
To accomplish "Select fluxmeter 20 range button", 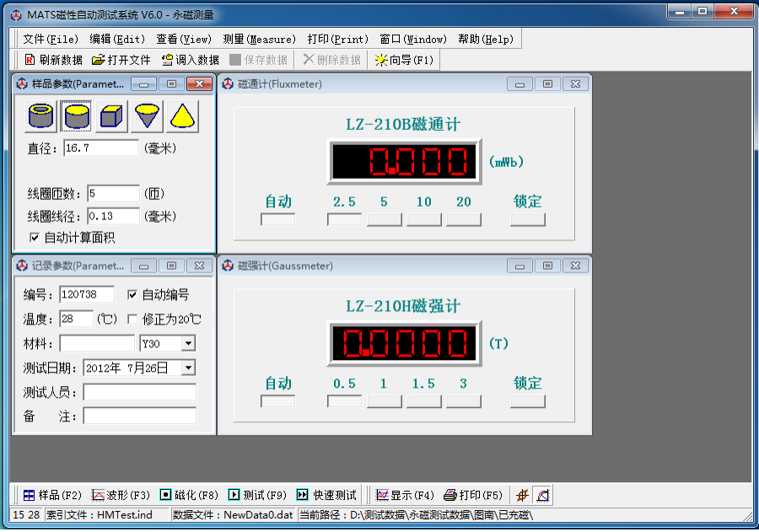I will coord(464,220).
